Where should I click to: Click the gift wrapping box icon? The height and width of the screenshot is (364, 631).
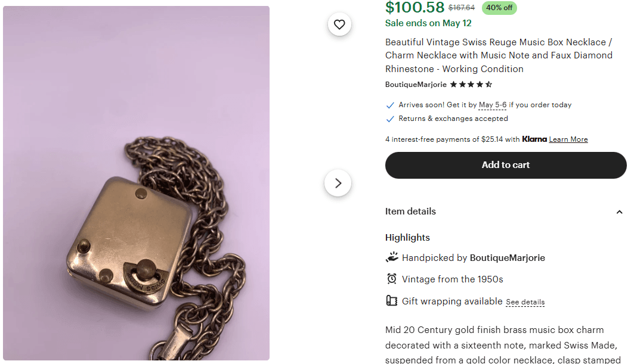click(392, 301)
